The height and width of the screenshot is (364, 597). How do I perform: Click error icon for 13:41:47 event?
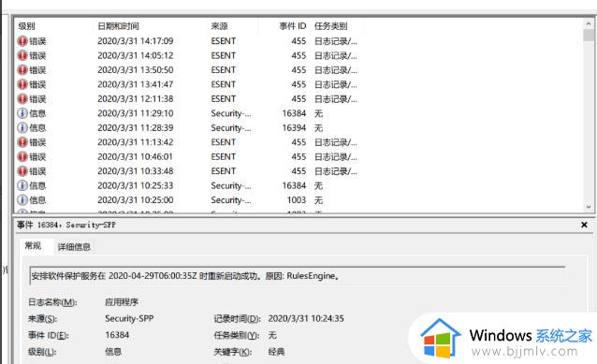[22, 84]
